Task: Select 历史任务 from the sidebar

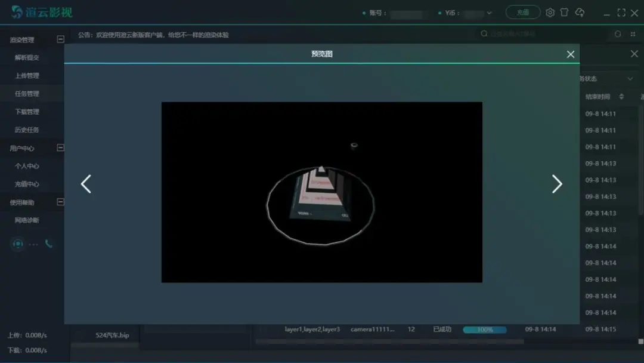Action: tap(27, 130)
